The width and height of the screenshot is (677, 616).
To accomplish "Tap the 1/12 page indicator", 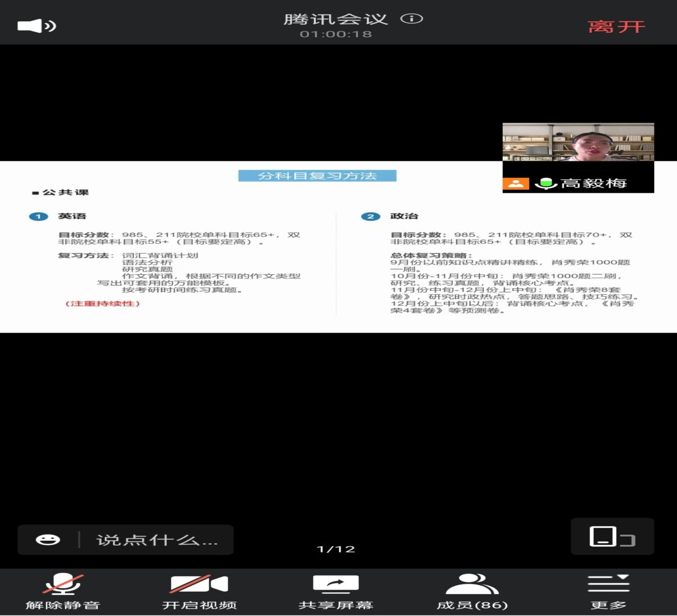I will click(x=336, y=549).
